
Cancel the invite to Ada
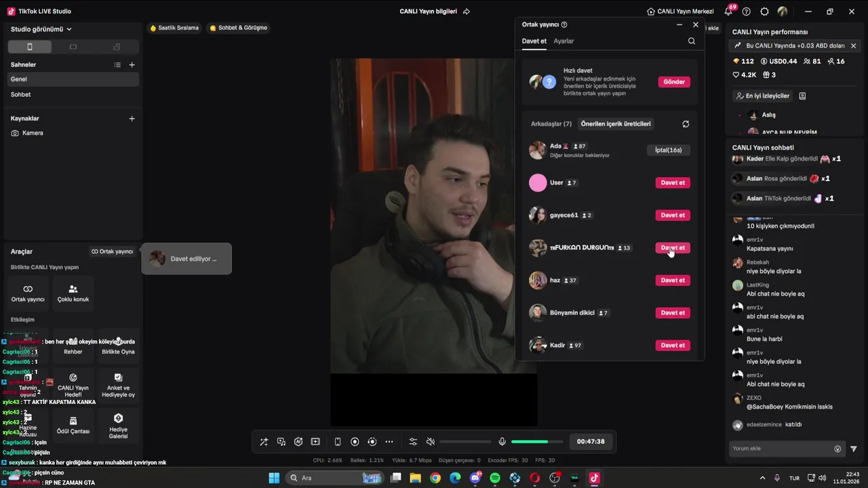[x=669, y=150]
